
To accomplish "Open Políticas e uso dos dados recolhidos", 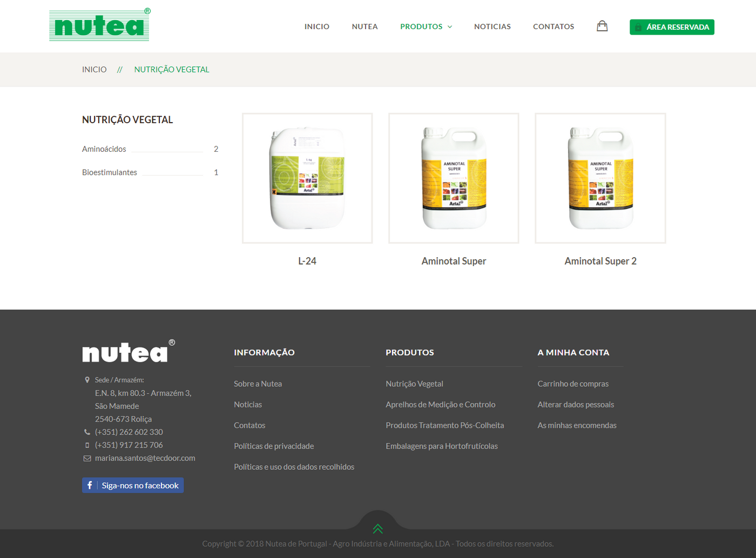I will coord(294,467).
